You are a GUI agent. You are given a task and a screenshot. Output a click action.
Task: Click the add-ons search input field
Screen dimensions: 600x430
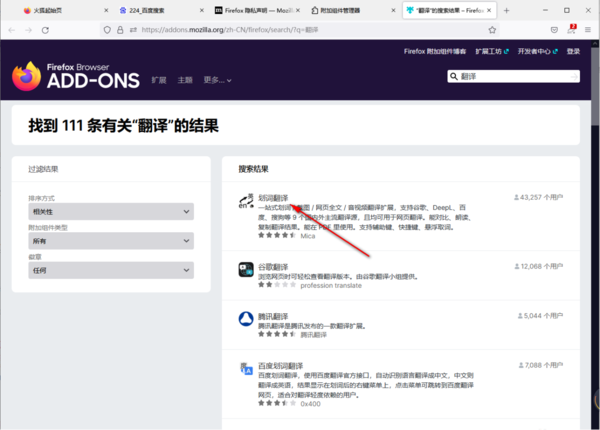514,77
